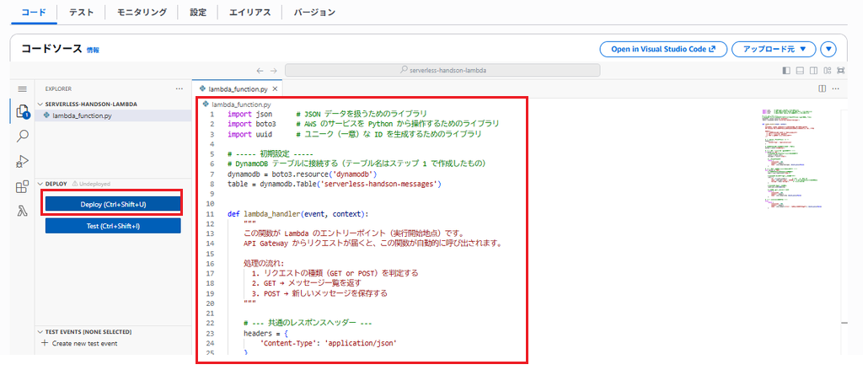Go back with the left arrow

[x=260, y=70]
